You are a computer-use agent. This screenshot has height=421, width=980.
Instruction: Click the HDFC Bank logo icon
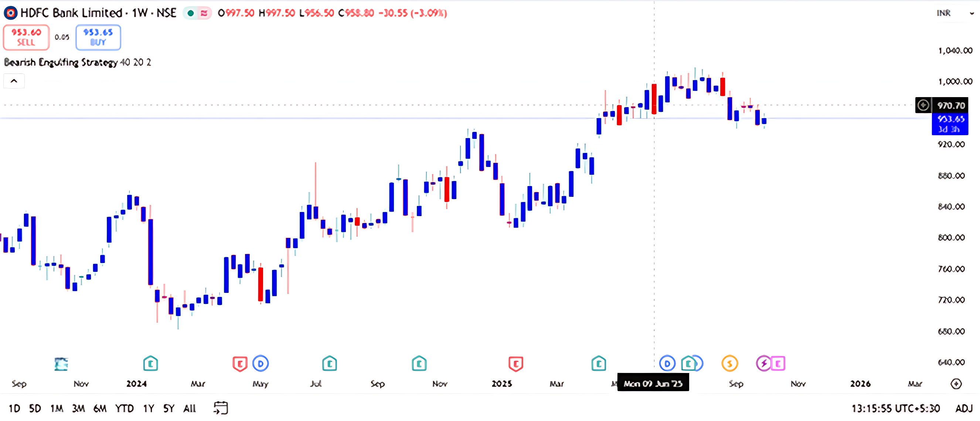(10, 13)
